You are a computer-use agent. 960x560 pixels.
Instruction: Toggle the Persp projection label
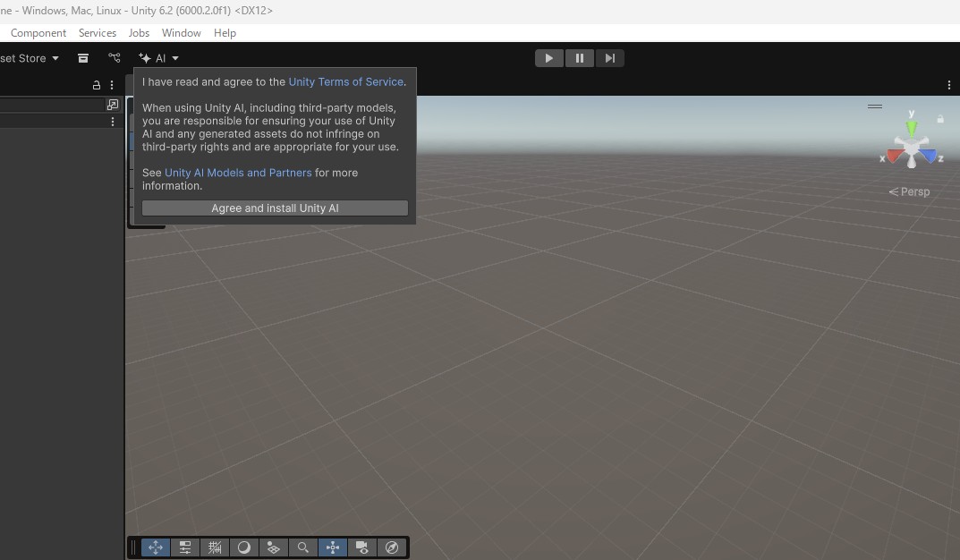pos(909,191)
